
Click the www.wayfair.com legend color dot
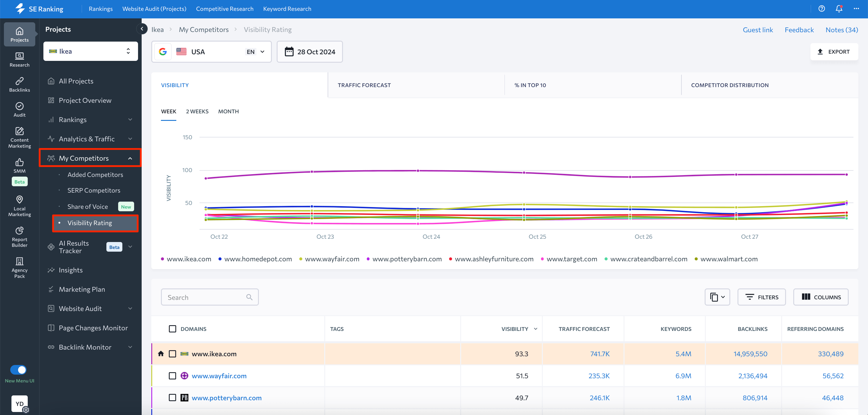tap(300, 259)
